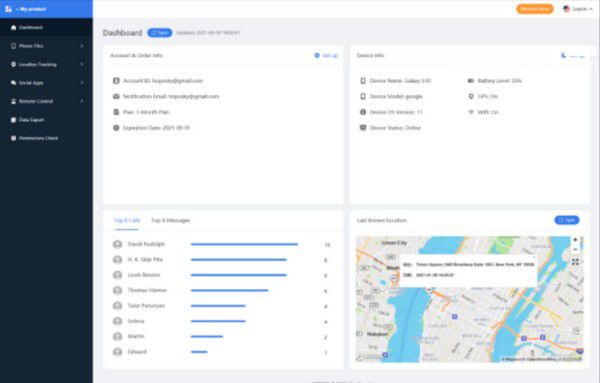Viewport: 600px width, 383px height.
Task: Click the Device Model phone icon
Action: (363, 96)
